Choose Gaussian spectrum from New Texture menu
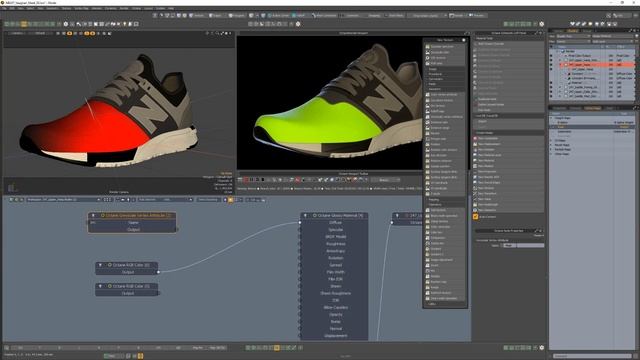640x360 pixels. [x=444, y=47]
